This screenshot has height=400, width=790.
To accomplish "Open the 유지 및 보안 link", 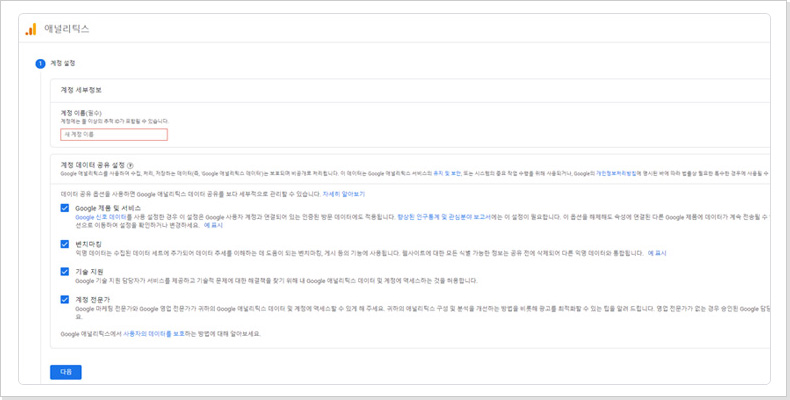I will coord(447,173).
